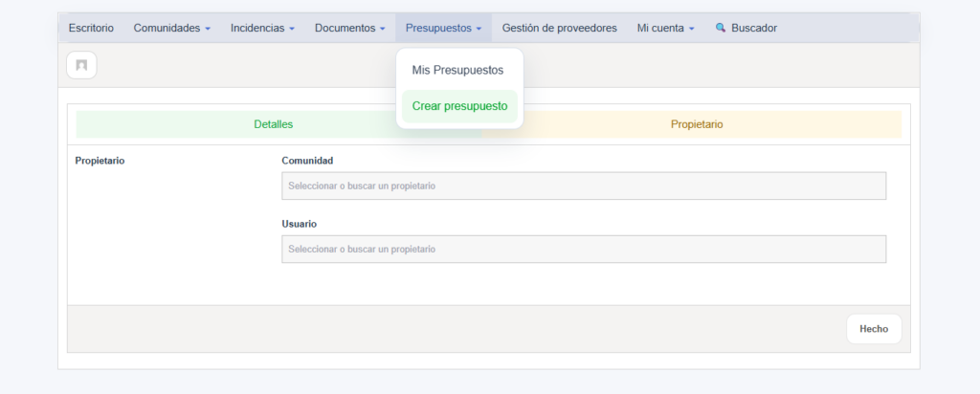The width and height of the screenshot is (980, 394).
Task: Expand the Incidencias dropdown menu
Action: (x=262, y=28)
